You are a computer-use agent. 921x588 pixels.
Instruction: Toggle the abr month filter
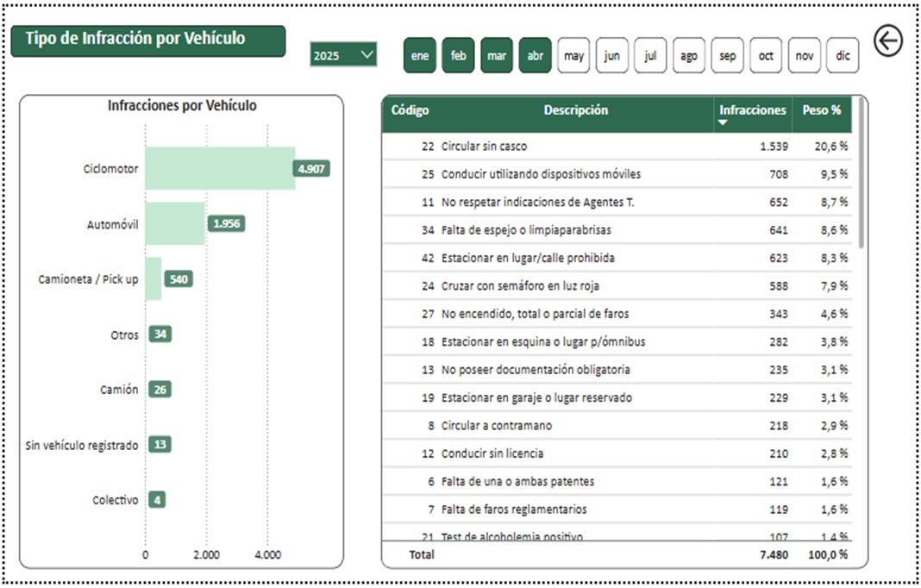535,56
